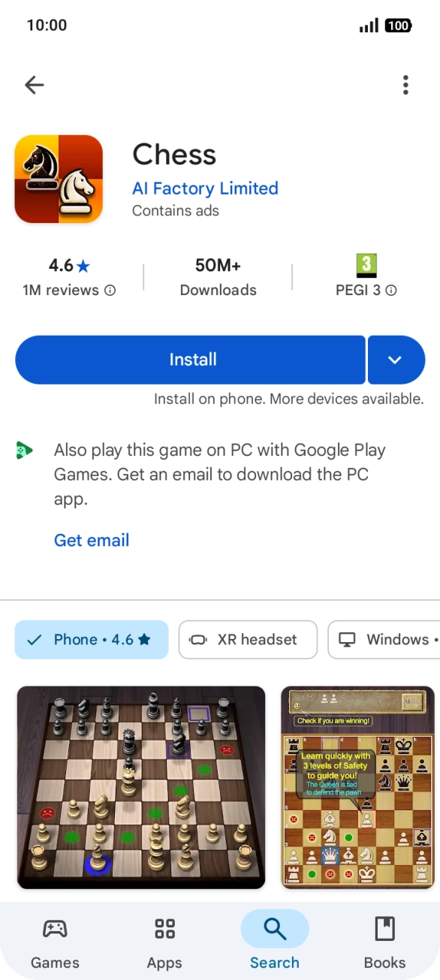Expand install options with the chevron
440x980 pixels.
(396, 359)
